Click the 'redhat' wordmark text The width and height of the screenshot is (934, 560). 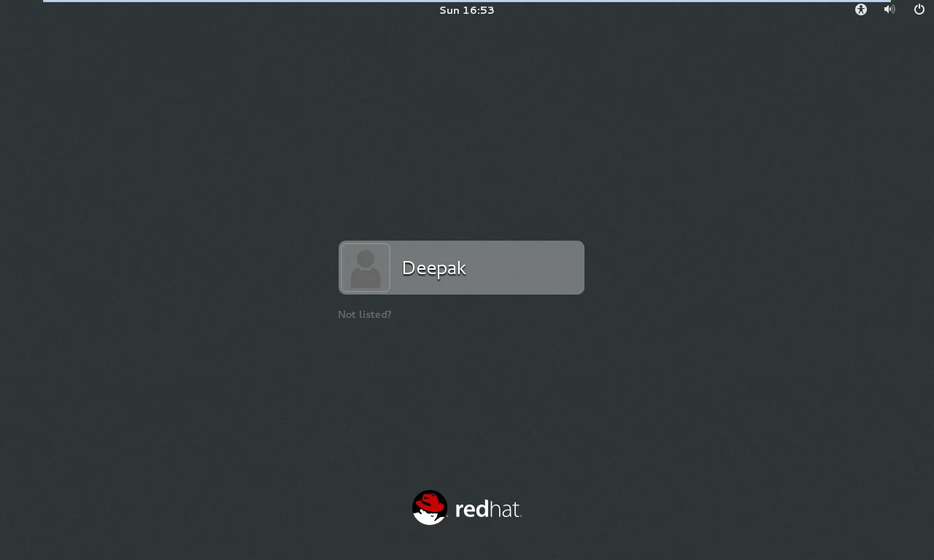tap(487, 509)
